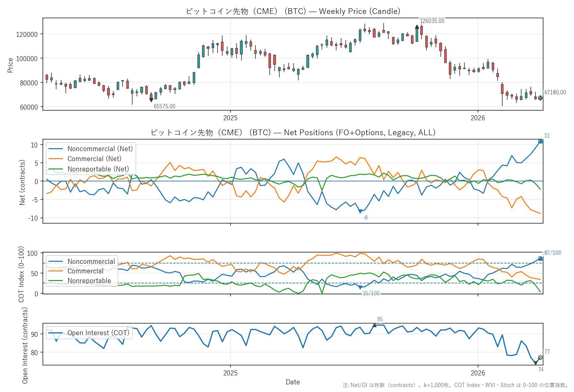Click the Noncommercial net low marker at -8
Screen dimensions: 574x392
(360, 211)
